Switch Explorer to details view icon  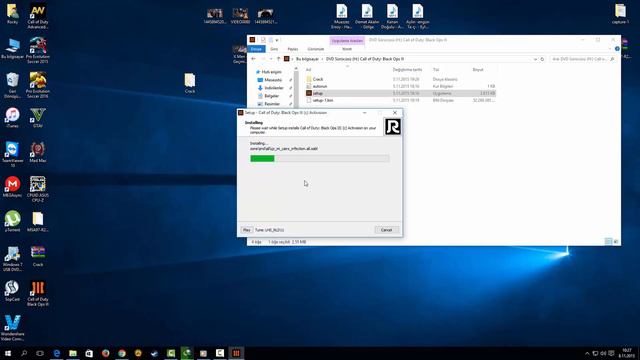(608, 242)
